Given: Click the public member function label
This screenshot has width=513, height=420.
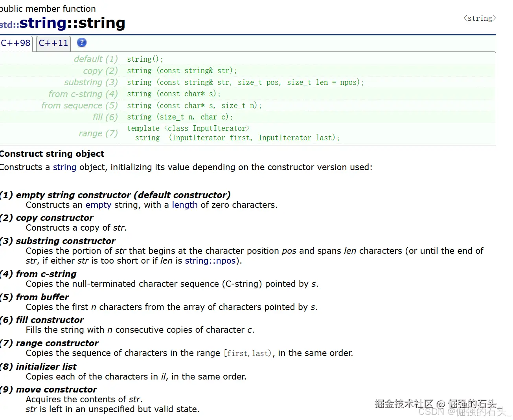Looking at the screenshot, I should [x=48, y=9].
